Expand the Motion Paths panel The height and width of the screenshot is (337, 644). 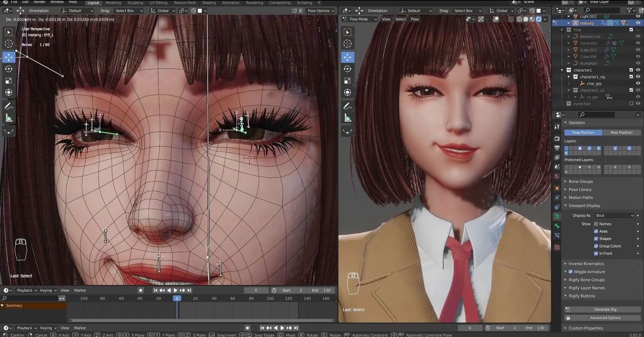point(581,198)
